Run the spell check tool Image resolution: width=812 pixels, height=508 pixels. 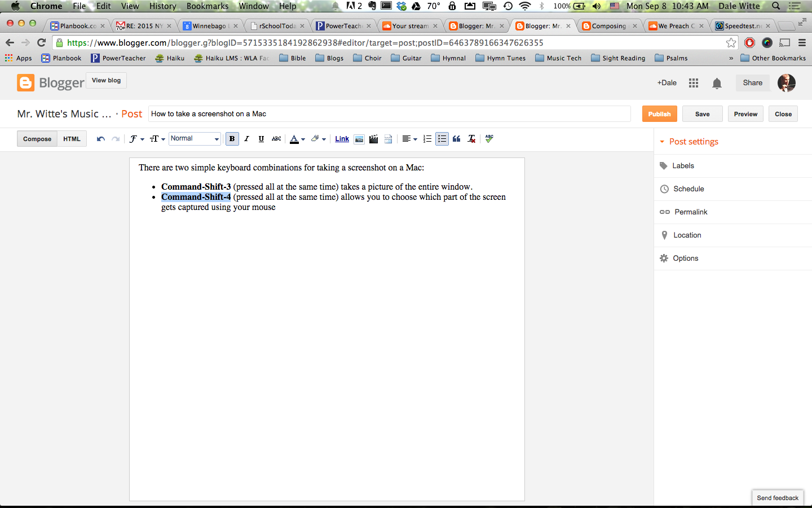click(489, 139)
